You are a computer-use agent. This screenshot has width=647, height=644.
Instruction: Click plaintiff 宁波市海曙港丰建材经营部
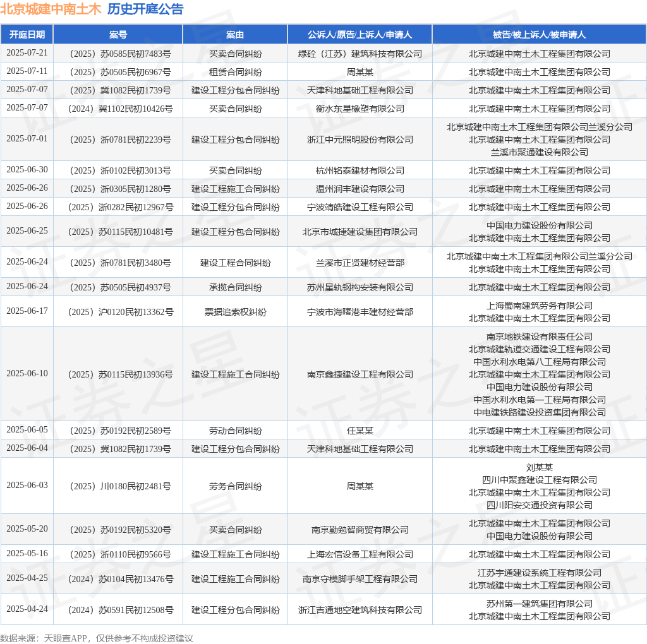click(x=360, y=312)
